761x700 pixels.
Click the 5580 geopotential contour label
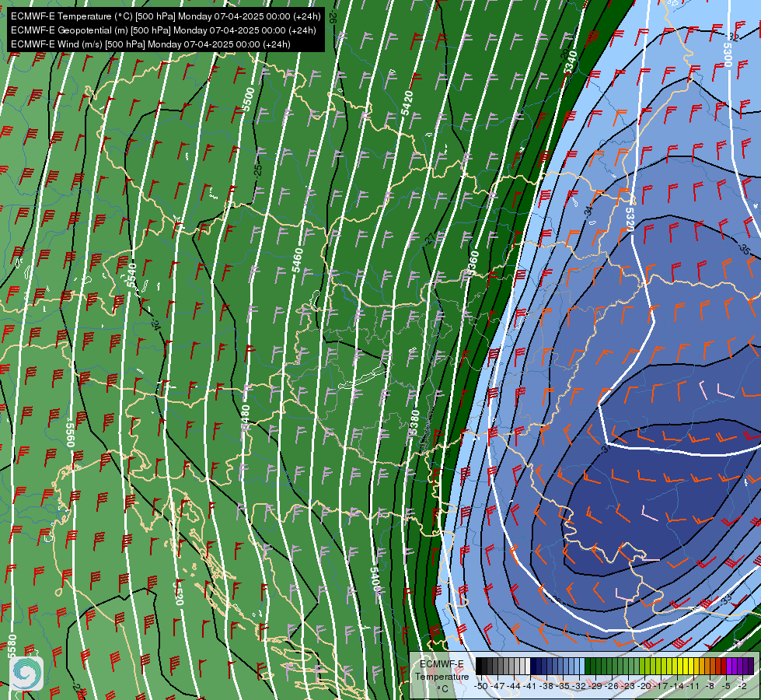(x=12, y=646)
